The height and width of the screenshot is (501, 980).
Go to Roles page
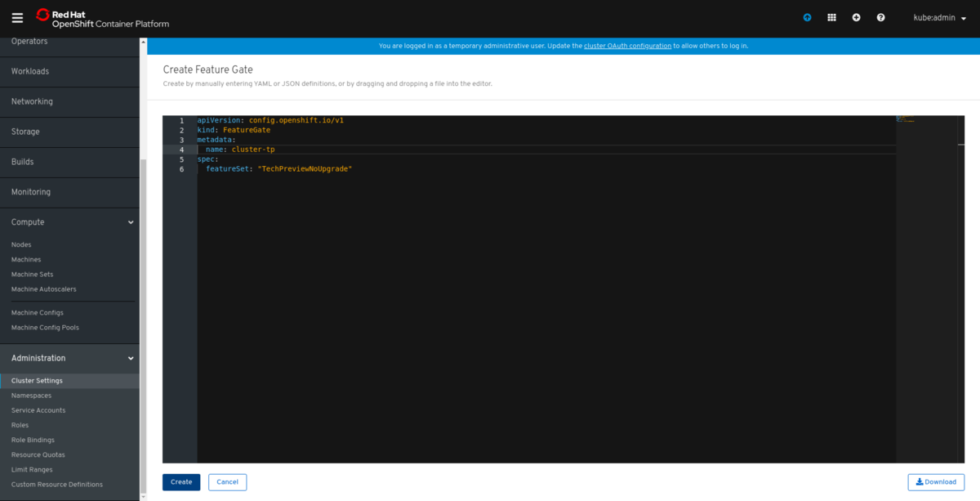point(20,425)
